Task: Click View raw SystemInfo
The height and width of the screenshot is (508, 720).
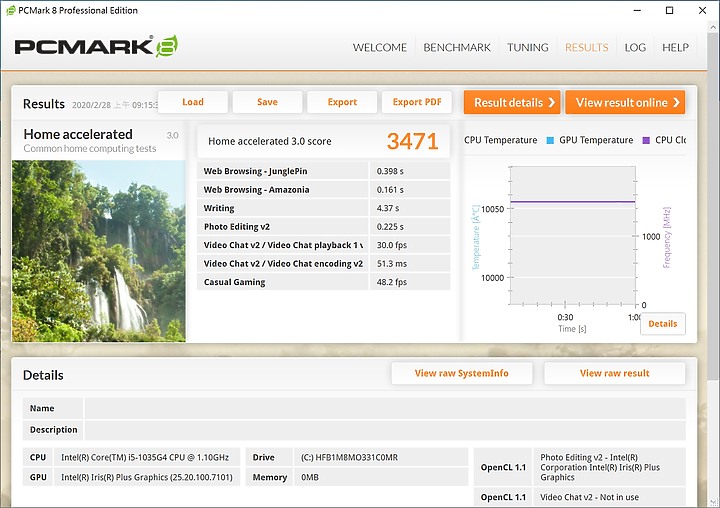Action: (x=462, y=373)
